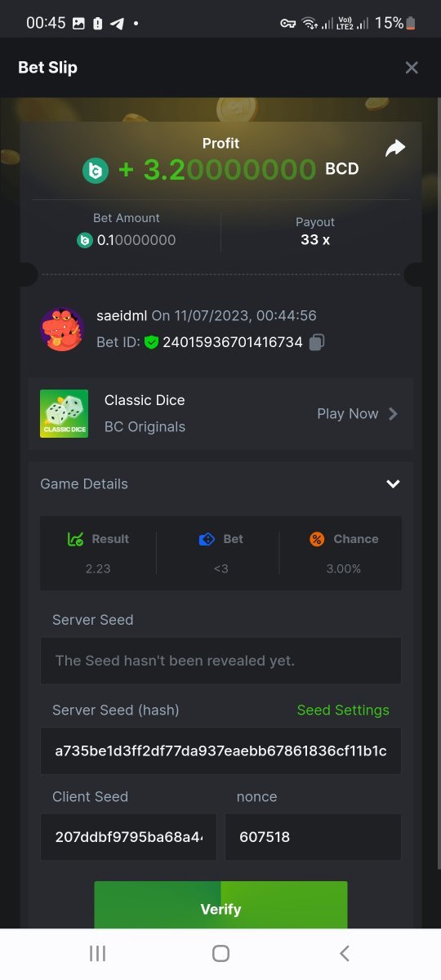The height and width of the screenshot is (980, 441).
Task: Close the Bet Slip panel
Action: click(x=412, y=68)
